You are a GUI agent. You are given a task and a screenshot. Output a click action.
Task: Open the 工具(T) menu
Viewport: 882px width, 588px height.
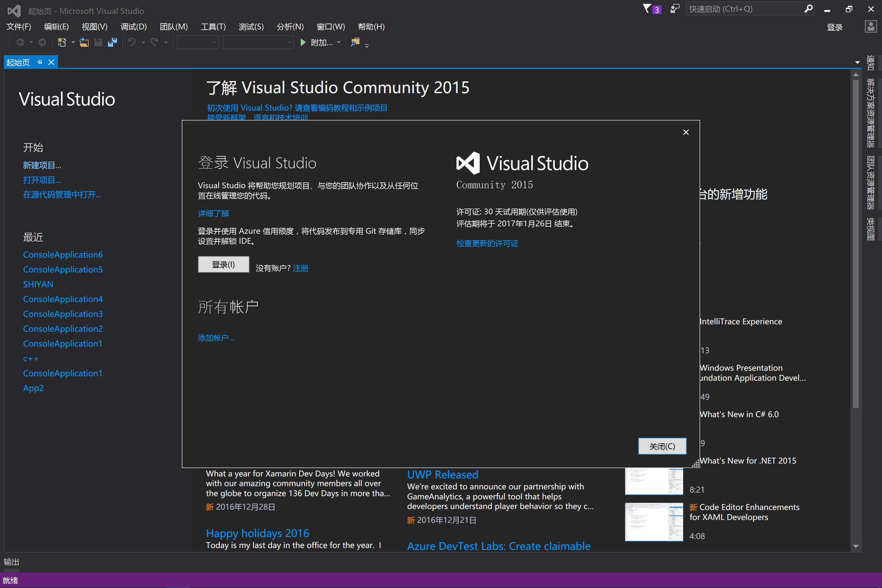(213, 27)
